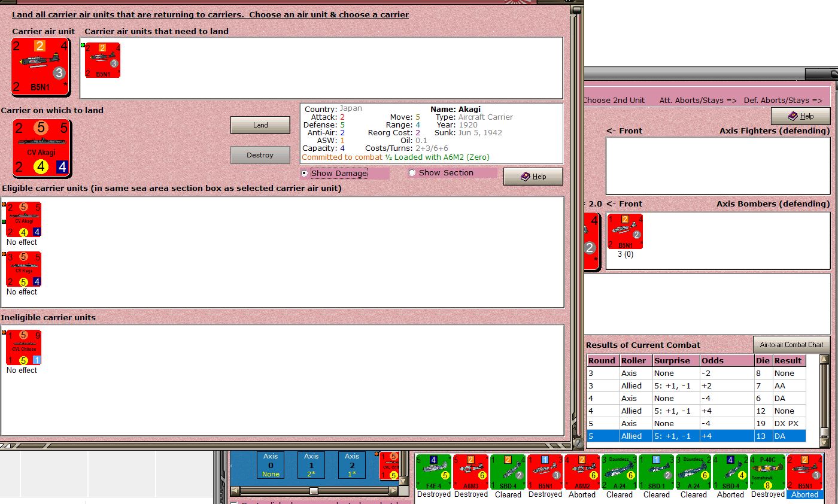838x504 pixels.
Task: Click the Choose 2nd Unit step label
Action: [614, 100]
